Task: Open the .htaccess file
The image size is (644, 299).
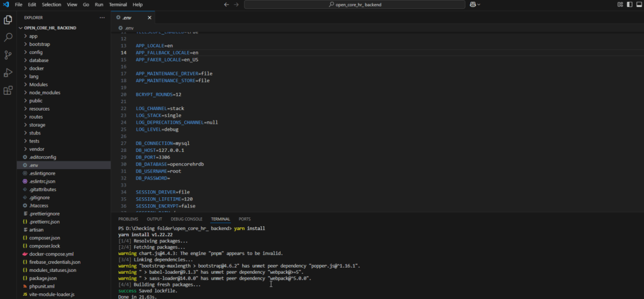Action: pyautogui.click(x=64, y=205)
